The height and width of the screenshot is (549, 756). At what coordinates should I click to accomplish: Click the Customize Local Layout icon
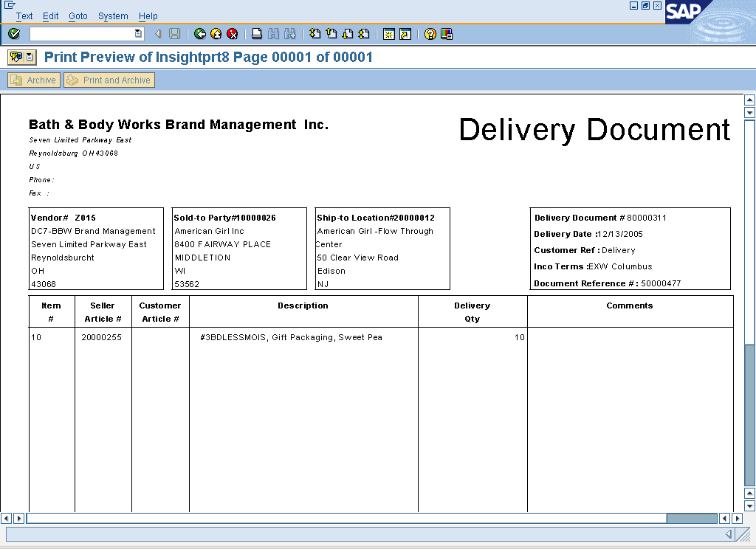tap(447, 34)
